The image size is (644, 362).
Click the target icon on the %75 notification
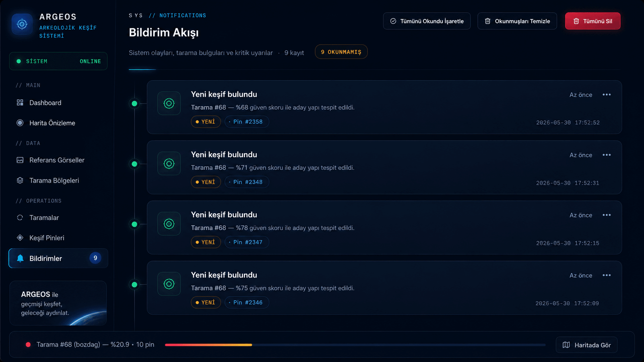click(x=169, y=284)
